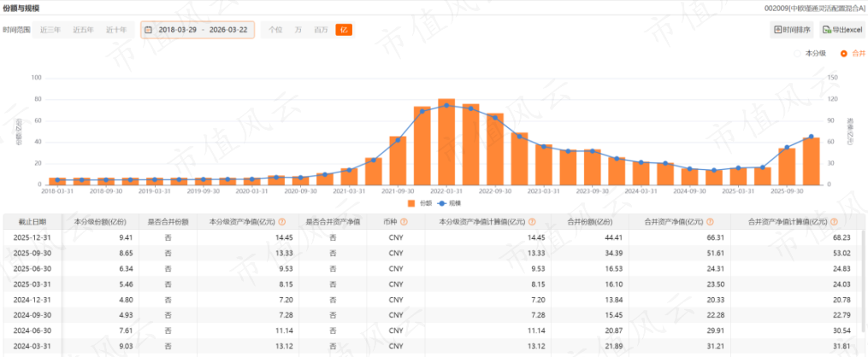Viewport: 868px width, 357px height.
Task: Click the calendar icon in date range
Action: (149, 30)
